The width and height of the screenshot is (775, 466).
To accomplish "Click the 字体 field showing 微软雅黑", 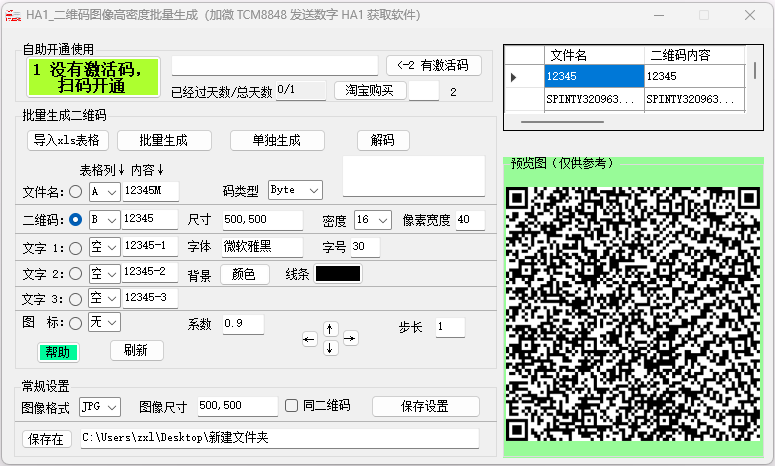I will point(262,247).
